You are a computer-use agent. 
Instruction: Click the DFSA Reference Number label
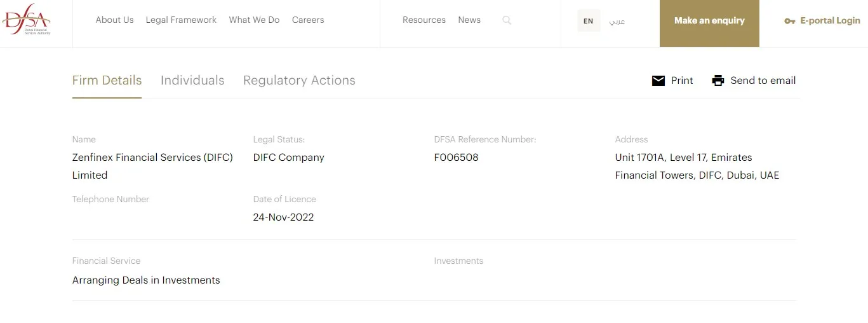(x=485, y=139)
